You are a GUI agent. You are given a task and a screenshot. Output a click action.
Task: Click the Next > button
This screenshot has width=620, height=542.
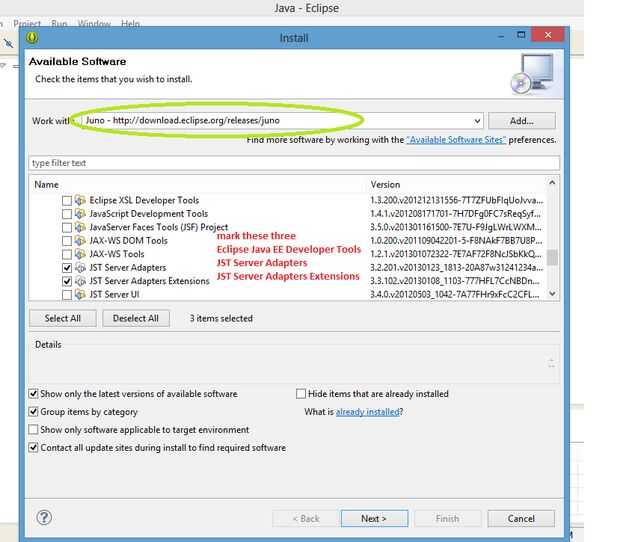click(374, 518)
